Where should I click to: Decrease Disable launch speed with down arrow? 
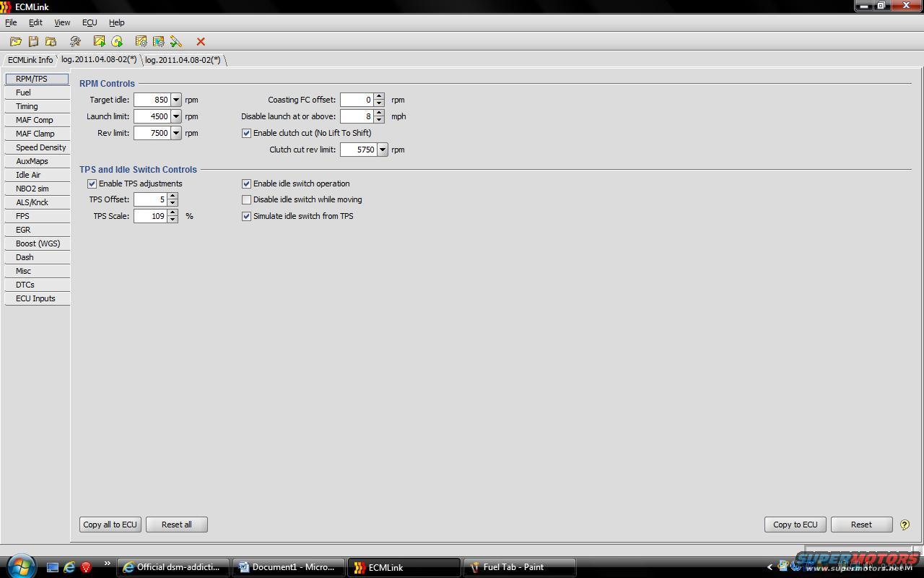tap(379, 119)
